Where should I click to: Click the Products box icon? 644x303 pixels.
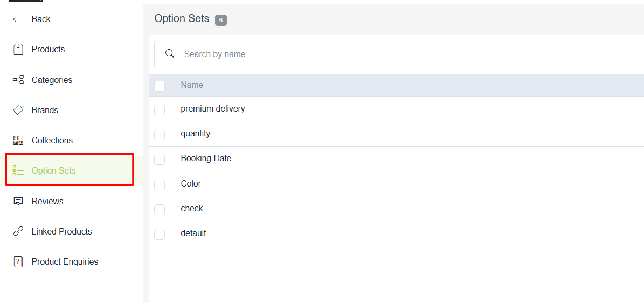18,50
